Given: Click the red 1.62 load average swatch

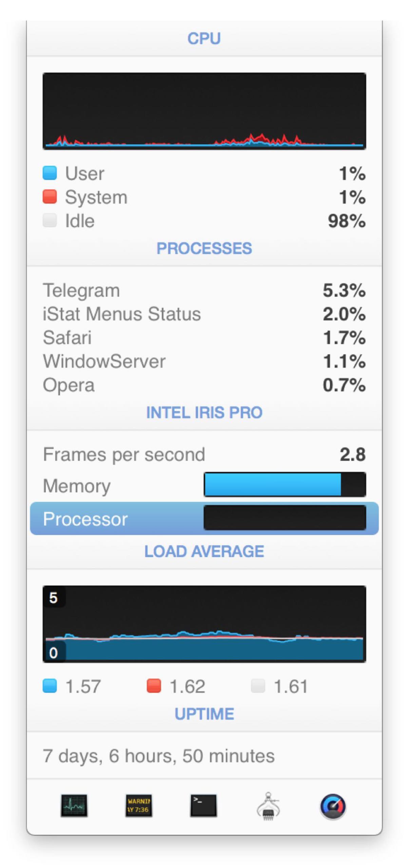Looking at the screenshot, I should tap(154, 686).
